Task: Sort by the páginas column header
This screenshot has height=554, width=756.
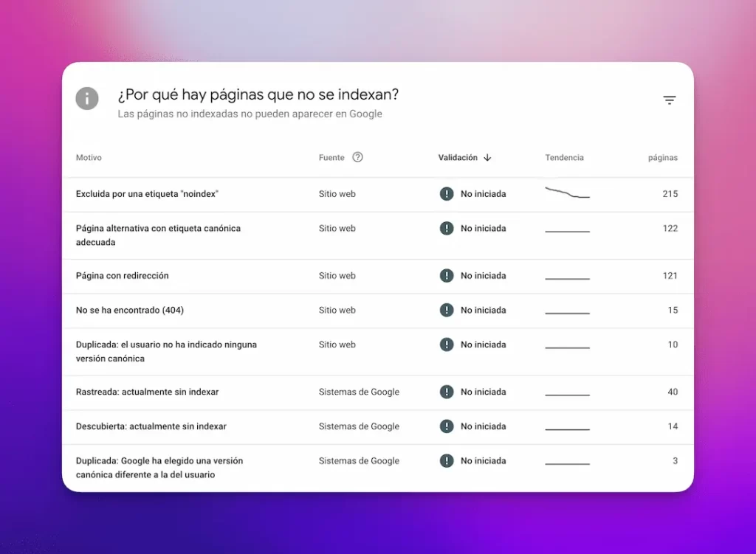Action: pos(662,157)
